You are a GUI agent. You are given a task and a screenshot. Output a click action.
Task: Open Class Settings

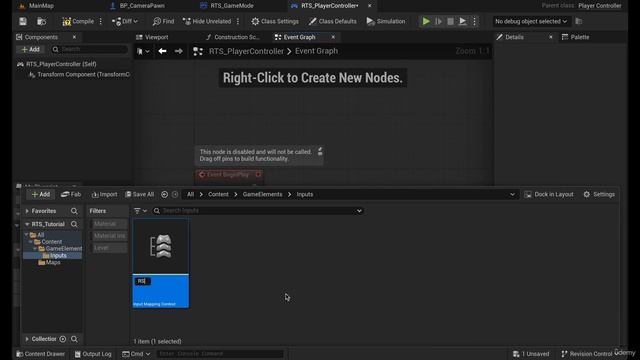[275, 21]
